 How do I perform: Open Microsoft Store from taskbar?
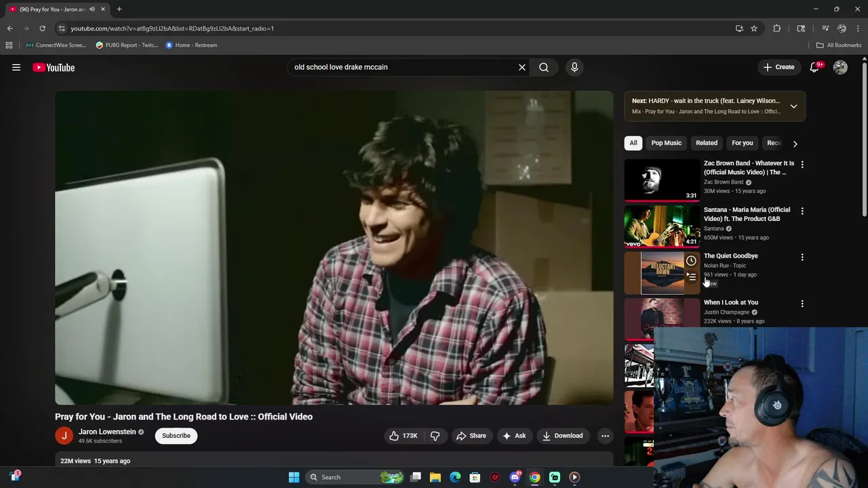475,477
